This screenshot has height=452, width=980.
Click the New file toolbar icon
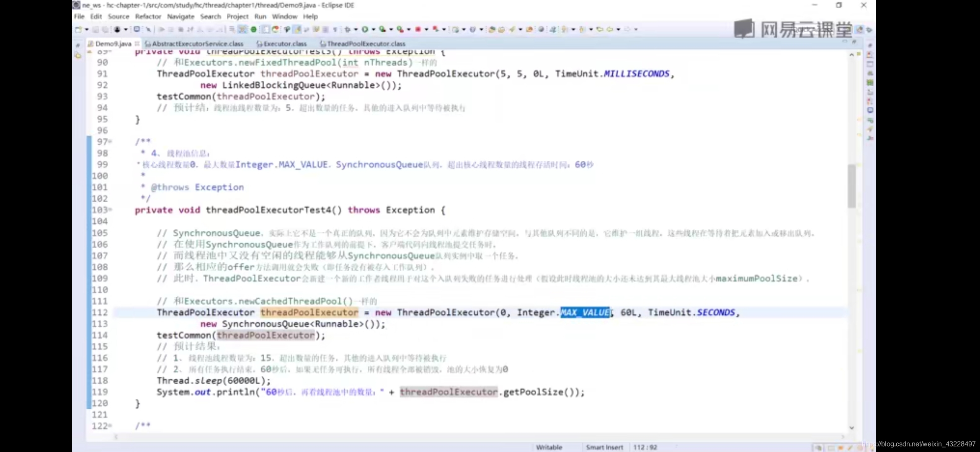[x=78, y=29]
